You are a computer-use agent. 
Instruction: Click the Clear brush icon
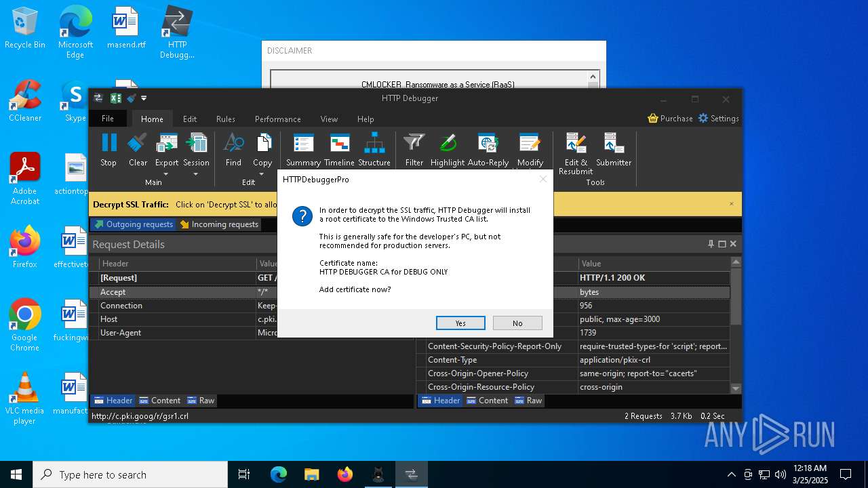click(138, 143)
